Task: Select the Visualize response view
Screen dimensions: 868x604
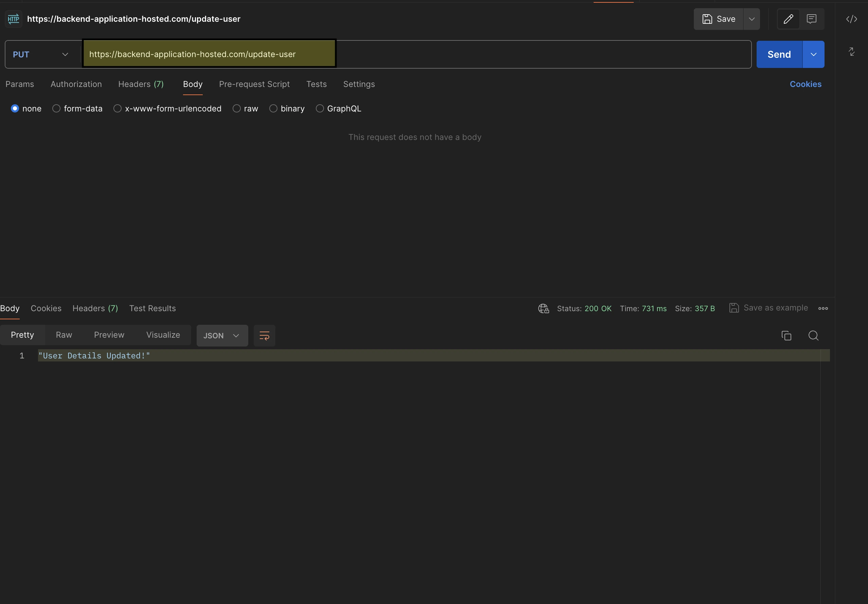Action: pyautogui.click(x=163, y=335)
